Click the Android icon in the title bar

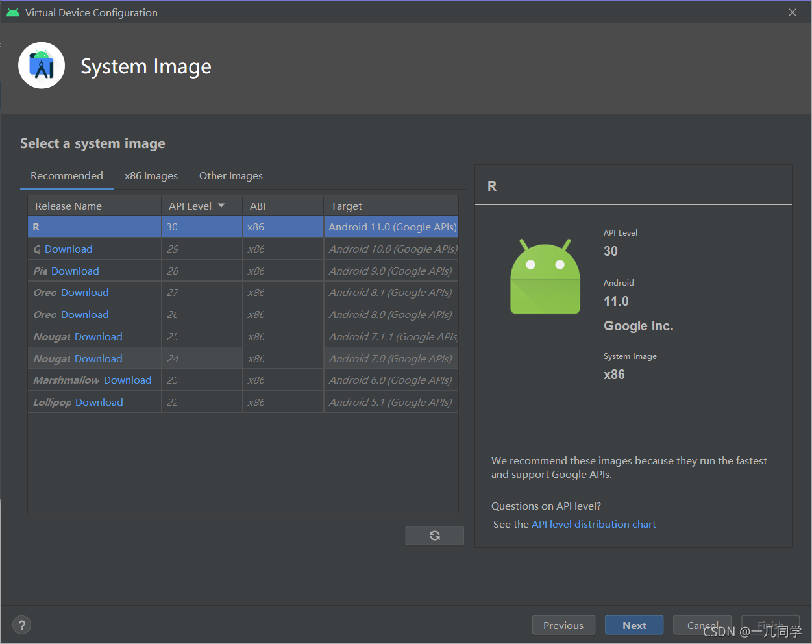pos(13,12)
